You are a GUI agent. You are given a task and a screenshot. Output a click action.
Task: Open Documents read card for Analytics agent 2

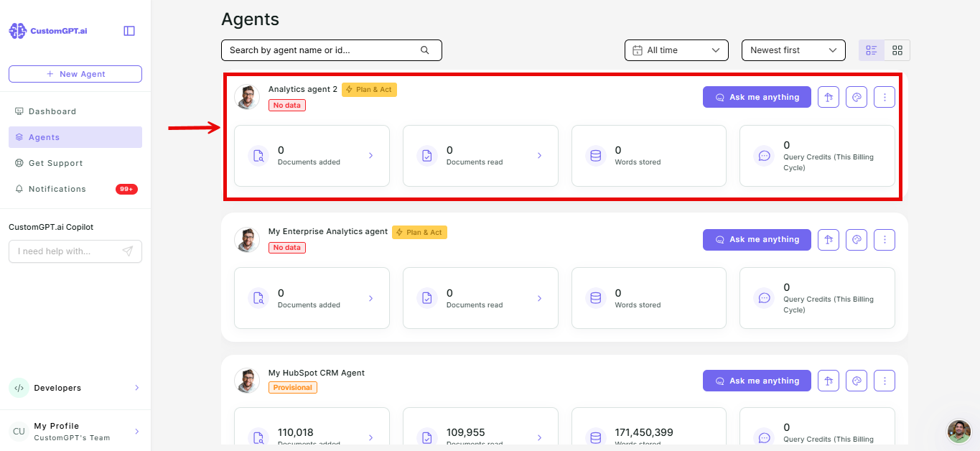coord(480,156)
